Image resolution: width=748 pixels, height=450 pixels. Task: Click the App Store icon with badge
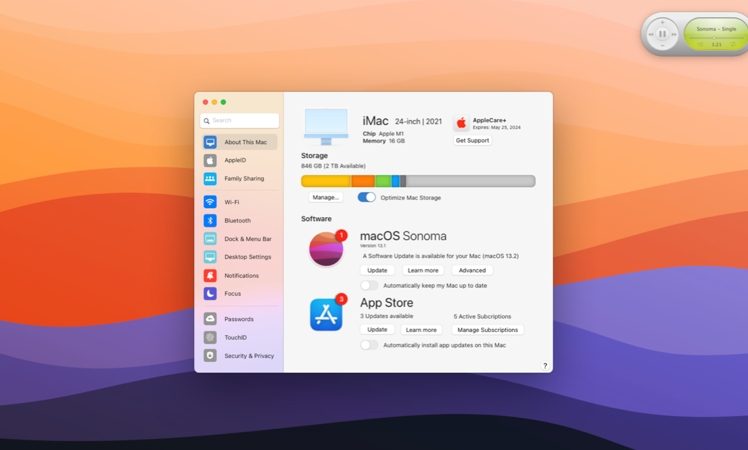pos(326,315)
